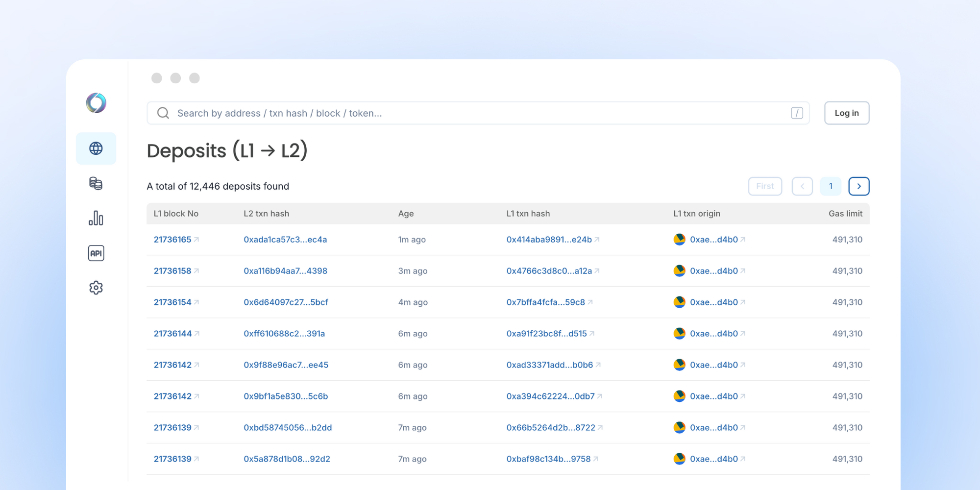Click external arrow beside 0xa394c62224...0db7 hash

pos(600,396)
